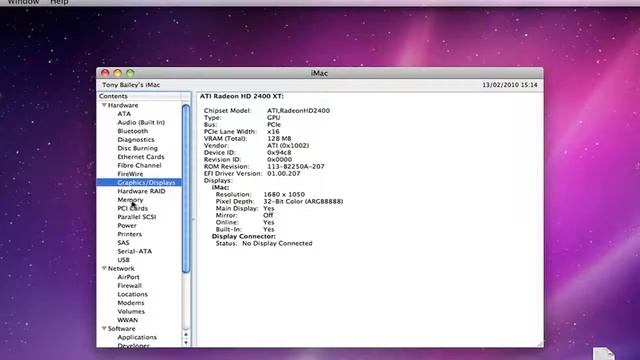The width and height of the screenshot is (640, 360).
Task: Click the window resize grip corner
Action: pos(540,344)
